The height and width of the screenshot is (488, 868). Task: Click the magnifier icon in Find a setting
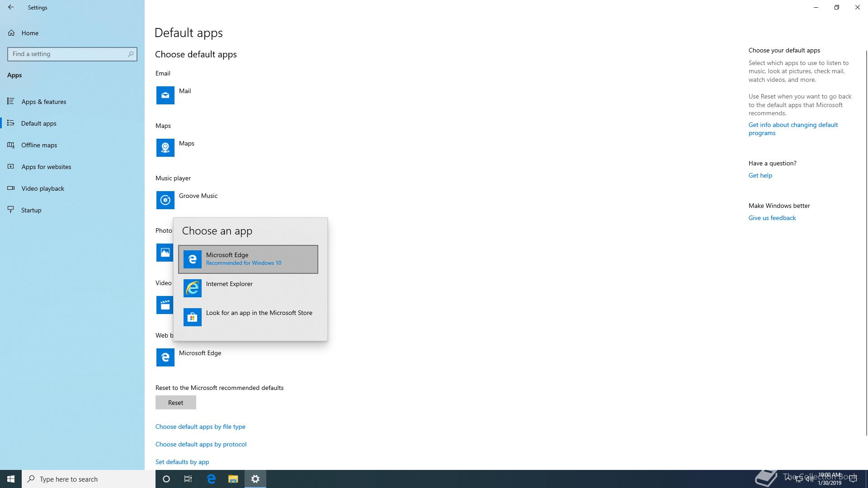(131, 54)
